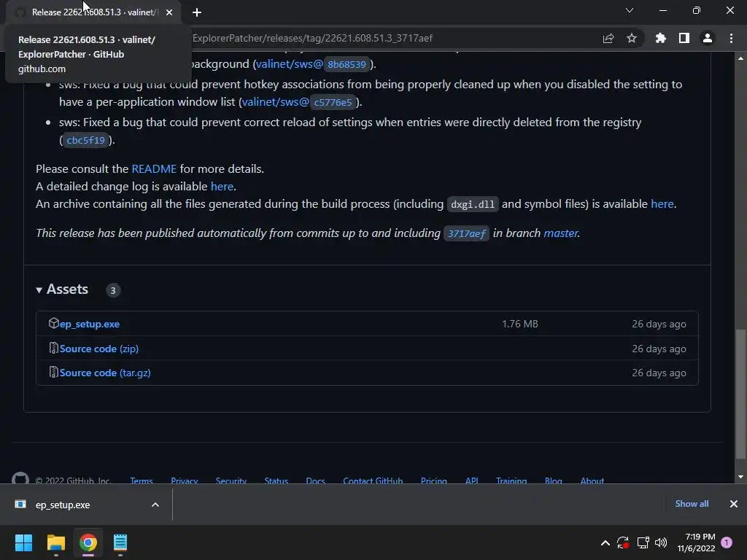Open the tab search chevron
Image resolution: width=747 pixels, height=560 pixels.
[x=630, y=10]
